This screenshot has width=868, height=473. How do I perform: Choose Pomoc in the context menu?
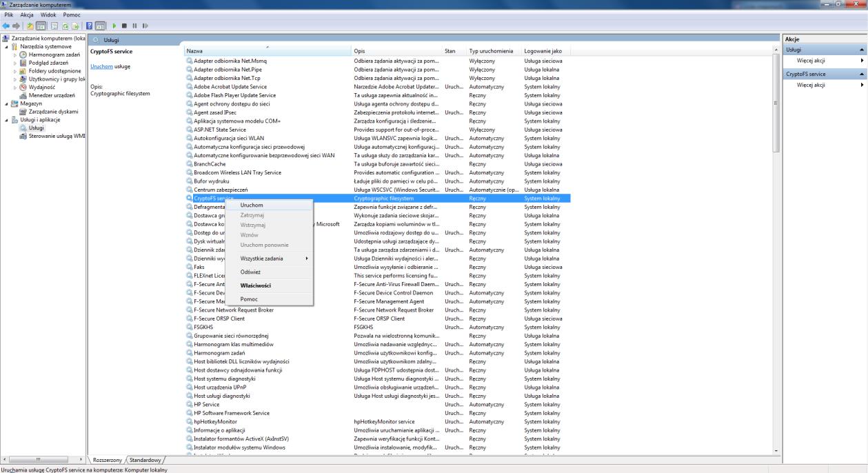click(x=269, y=299)
